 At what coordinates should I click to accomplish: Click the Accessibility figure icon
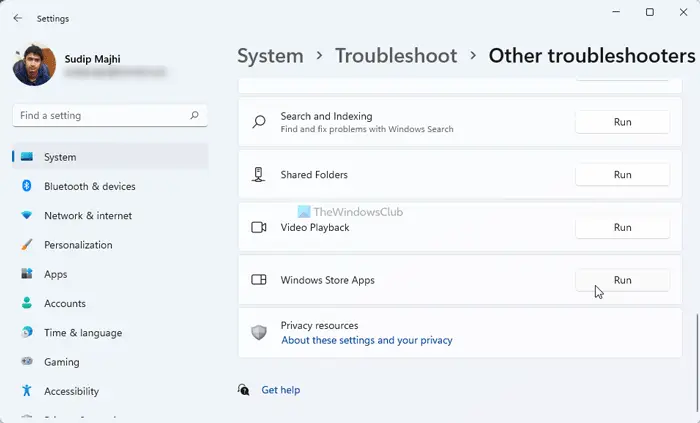pyautogui.click(x=26, y=391)
